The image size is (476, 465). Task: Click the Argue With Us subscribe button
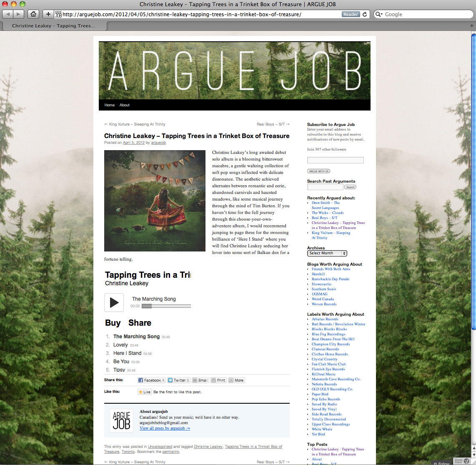(x=318, y=171)
